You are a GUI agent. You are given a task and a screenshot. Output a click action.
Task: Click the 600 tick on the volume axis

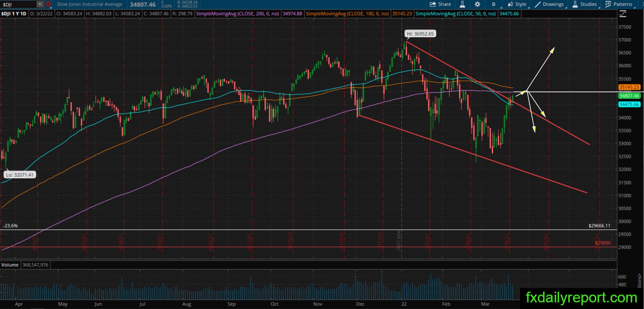tap(622, 277)
